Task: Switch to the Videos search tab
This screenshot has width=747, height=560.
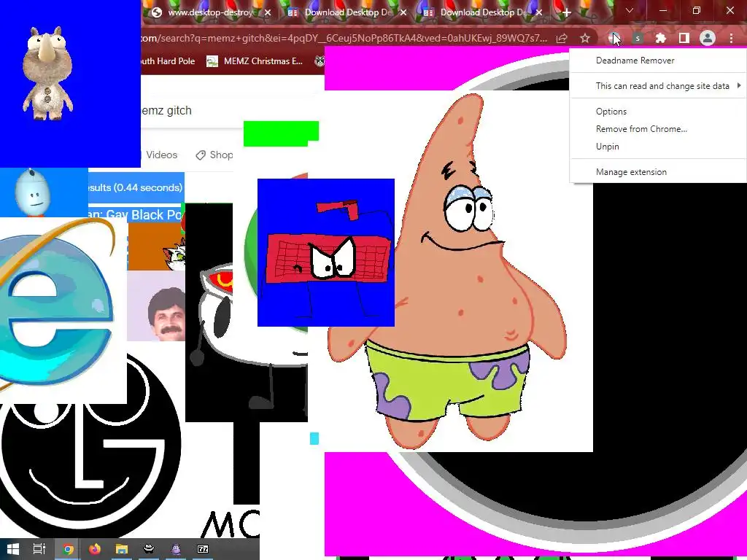Action: point(161,155)
